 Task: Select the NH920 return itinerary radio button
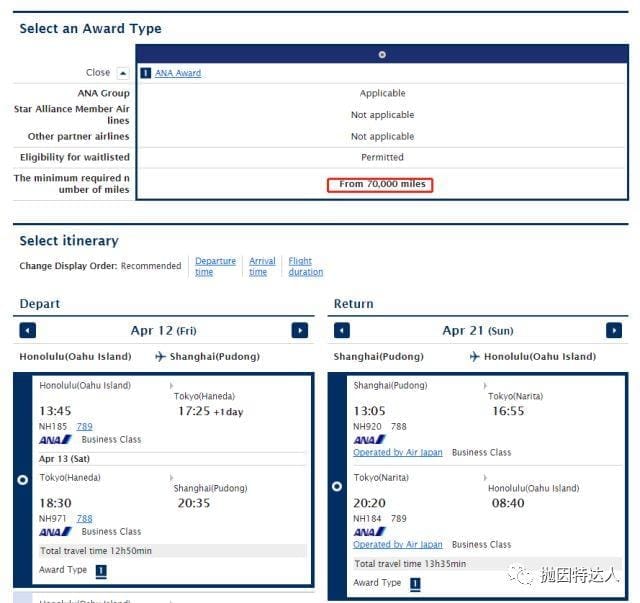(337, 486)
